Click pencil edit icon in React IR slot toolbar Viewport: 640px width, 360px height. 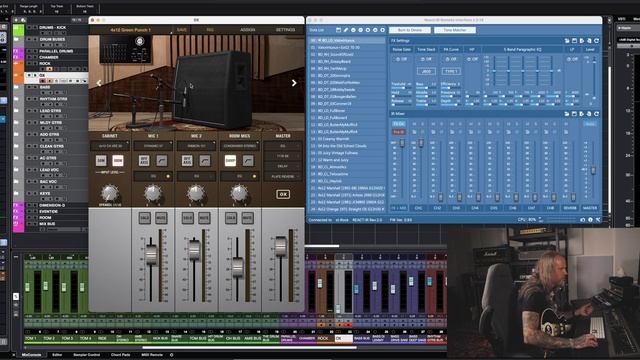pos(346,30)
